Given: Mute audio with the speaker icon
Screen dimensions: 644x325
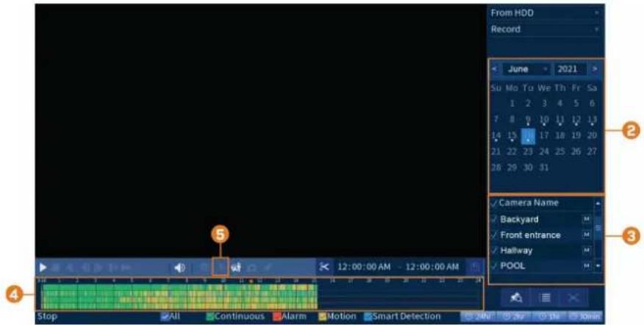Looking at the screenshot, I should (x=179, y=268).
